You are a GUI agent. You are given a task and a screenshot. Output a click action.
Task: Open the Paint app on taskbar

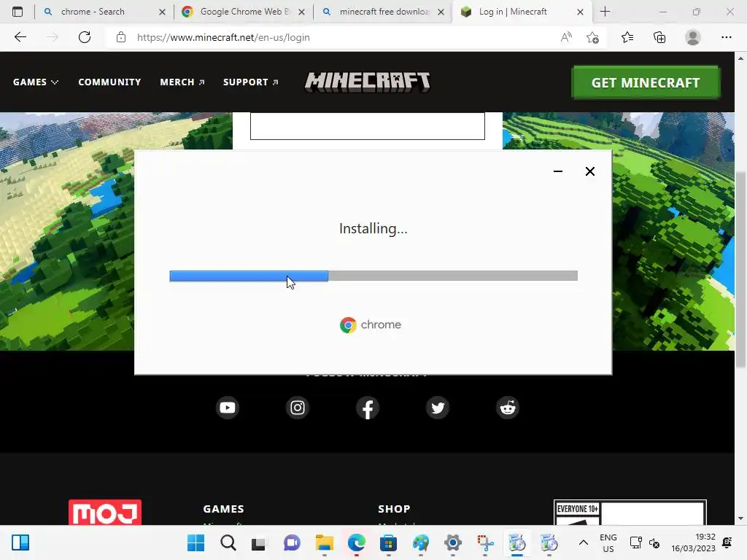[421, 542]
